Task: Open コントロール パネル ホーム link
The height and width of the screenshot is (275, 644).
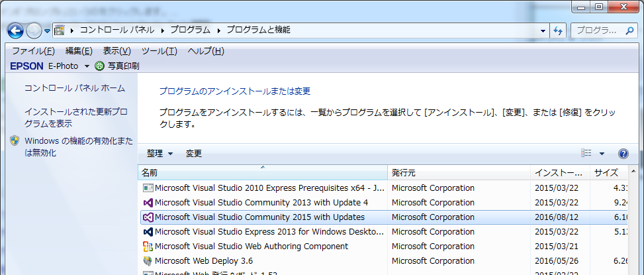Action: 75,88
